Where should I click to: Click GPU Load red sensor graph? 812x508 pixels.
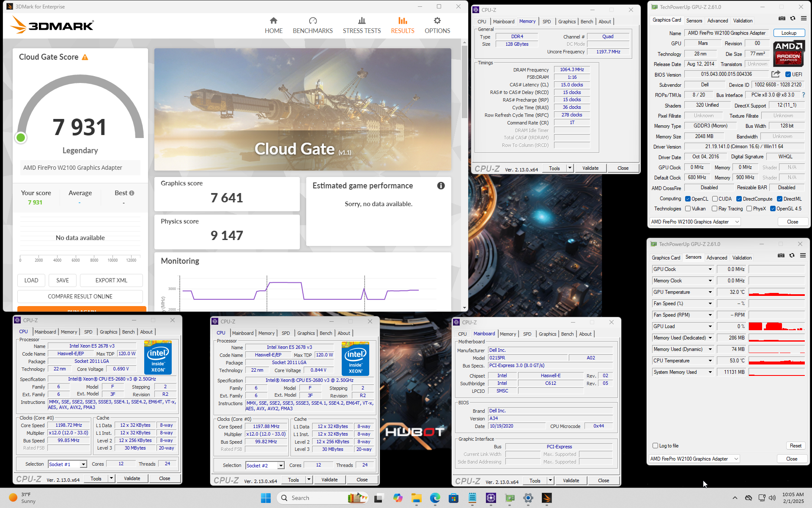click(776, 326)
